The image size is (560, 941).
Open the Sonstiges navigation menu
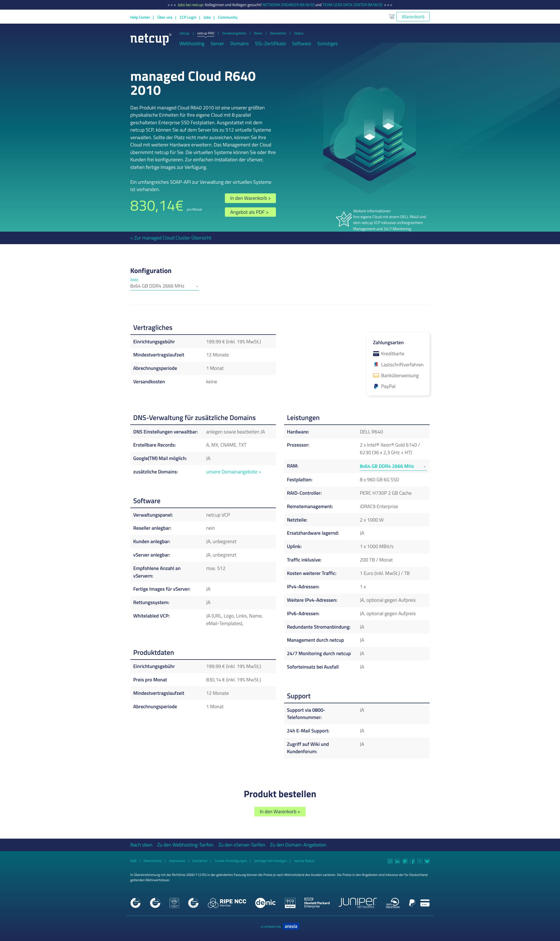tap(328, 44)
